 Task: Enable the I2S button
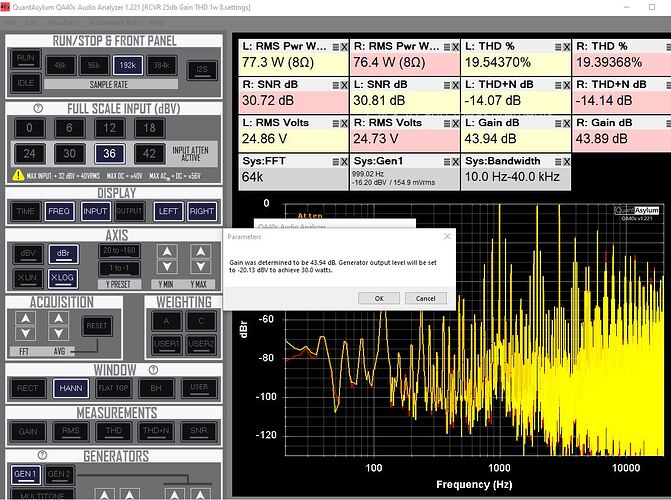click(x=202, y=69)
